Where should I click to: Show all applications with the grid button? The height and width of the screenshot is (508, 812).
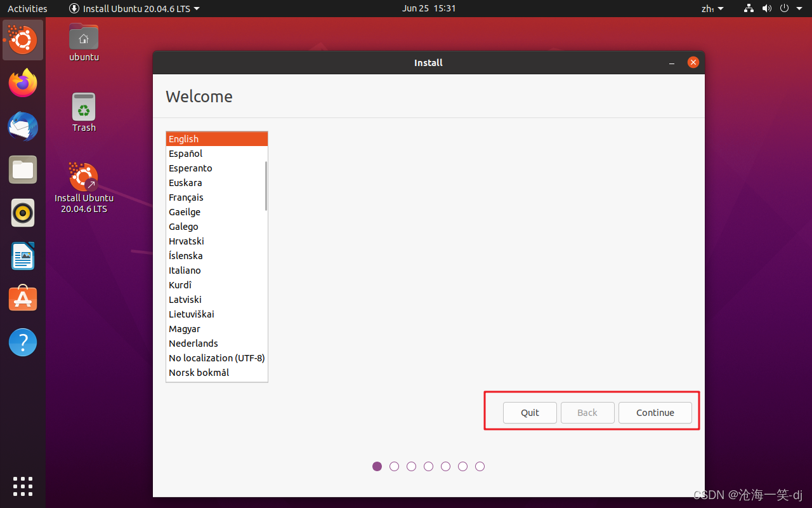click(23, 487)
